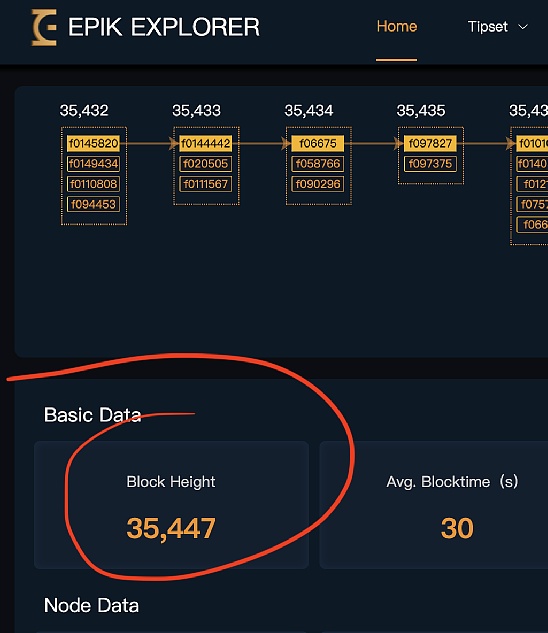Open miner block f0145820

(94, 143)
